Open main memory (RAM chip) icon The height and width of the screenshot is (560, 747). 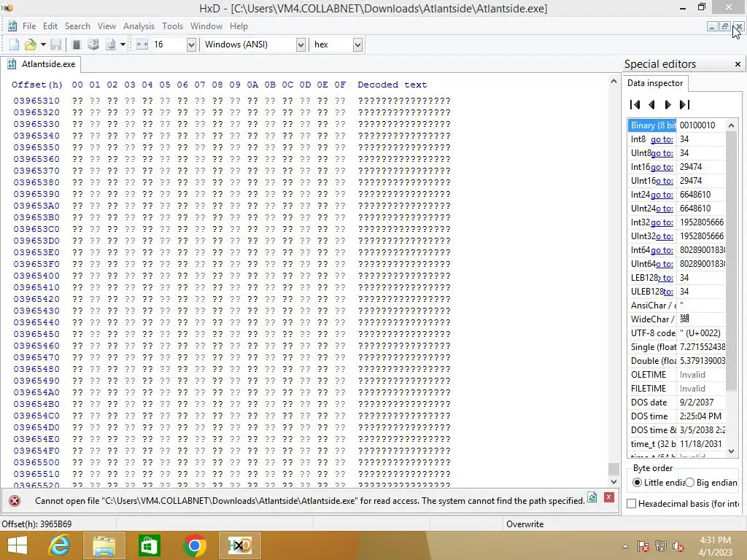pos(76,44)
